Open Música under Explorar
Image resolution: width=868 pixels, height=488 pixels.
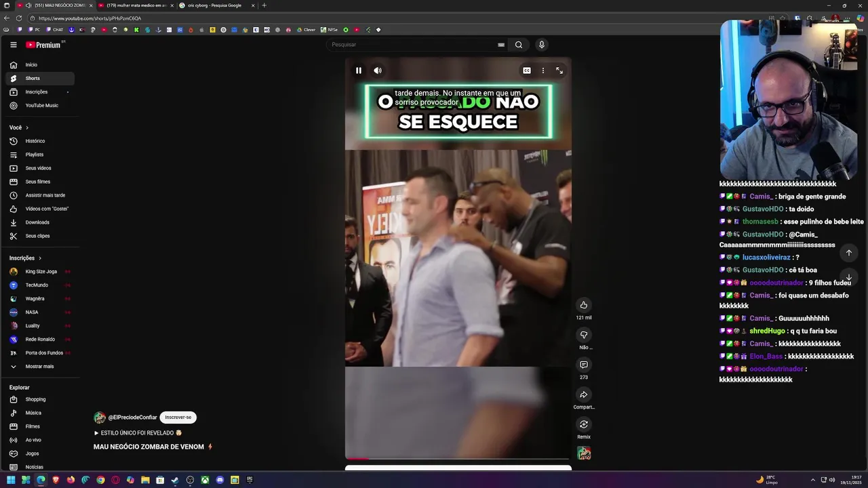coord(40,413)
